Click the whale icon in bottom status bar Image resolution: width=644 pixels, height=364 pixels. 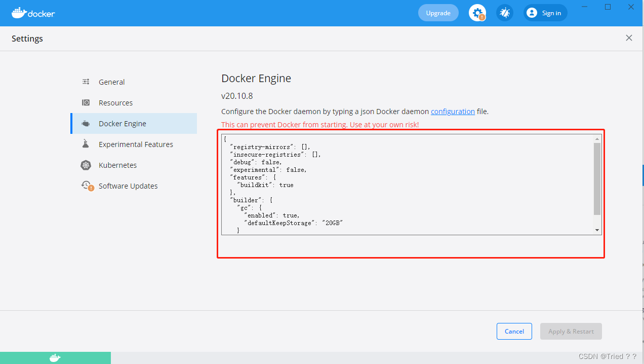click(x=55, y=358)
